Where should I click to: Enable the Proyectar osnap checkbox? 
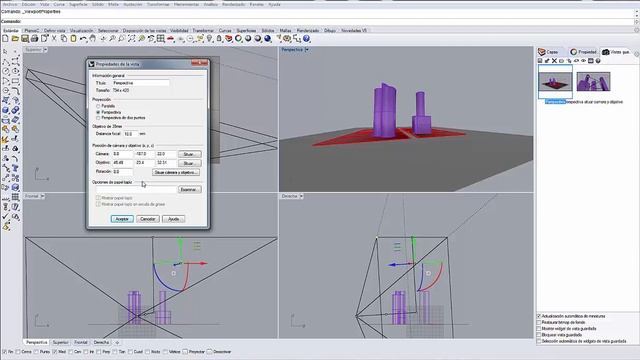185,351
